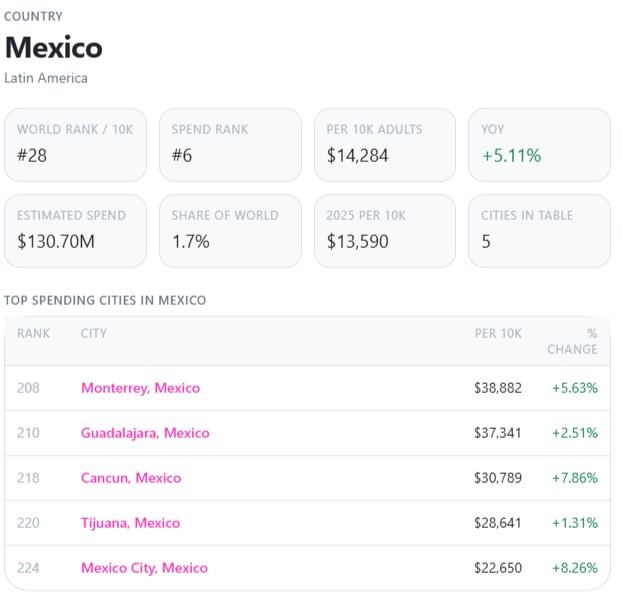
Task: Click the RANK column header
Action: [x=33, y=333]
